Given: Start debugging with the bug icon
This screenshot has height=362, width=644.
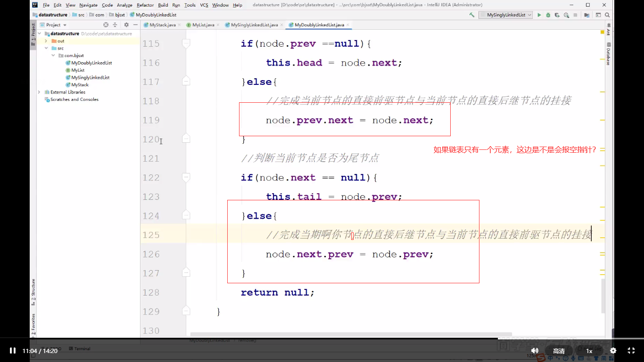Looking at the screenshot, I should [548, 15].
